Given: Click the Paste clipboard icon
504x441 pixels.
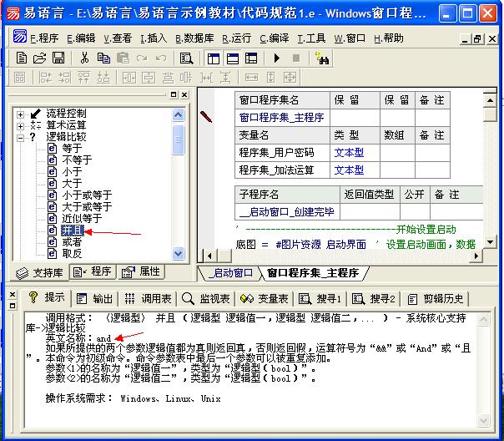Looking at the screenshot, I should (123, 58).
